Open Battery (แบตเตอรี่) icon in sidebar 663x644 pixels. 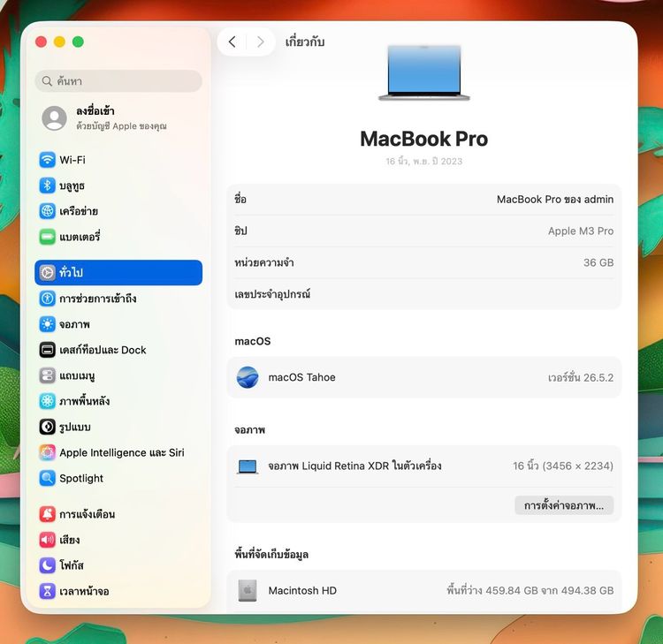48,237
